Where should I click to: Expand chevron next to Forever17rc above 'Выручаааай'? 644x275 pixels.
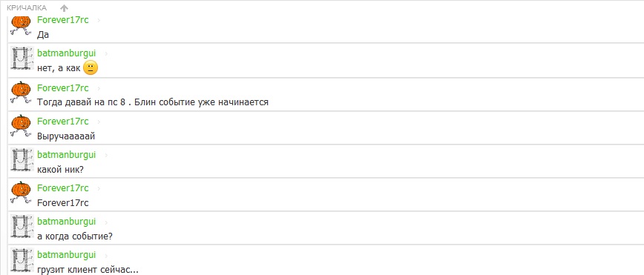click(x=98, y=122)
